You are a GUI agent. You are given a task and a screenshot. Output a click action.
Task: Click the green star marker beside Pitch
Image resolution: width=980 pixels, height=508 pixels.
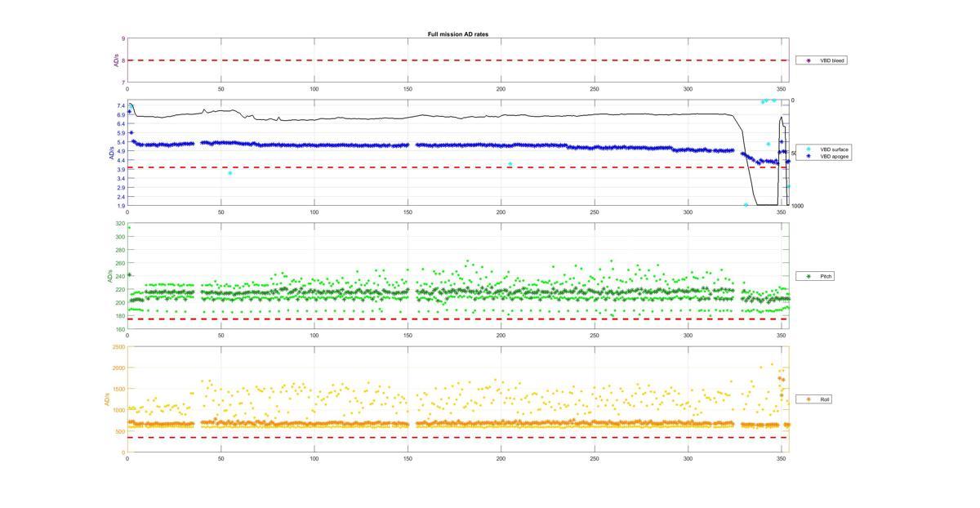(x=808, y=276)
